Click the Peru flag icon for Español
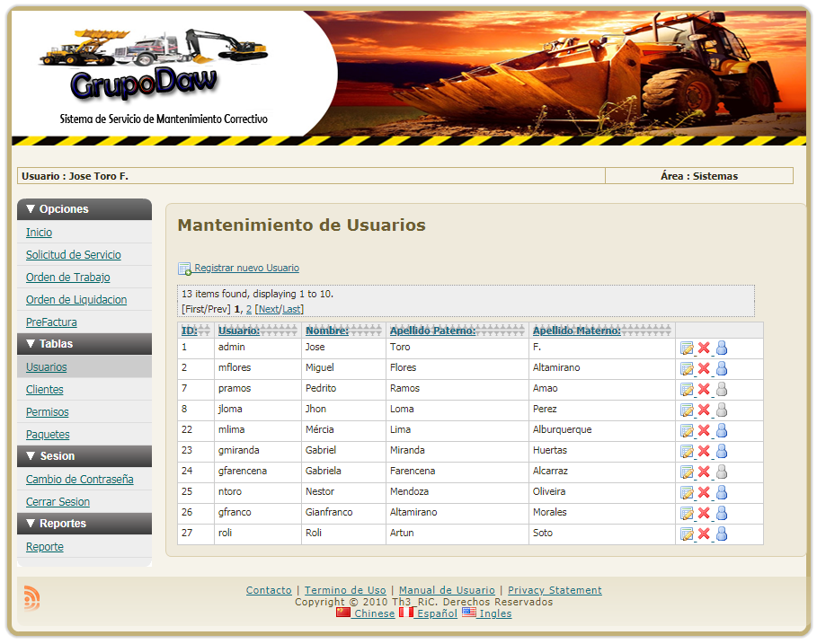The image size is (817, 644). click(x=406, y=613)
